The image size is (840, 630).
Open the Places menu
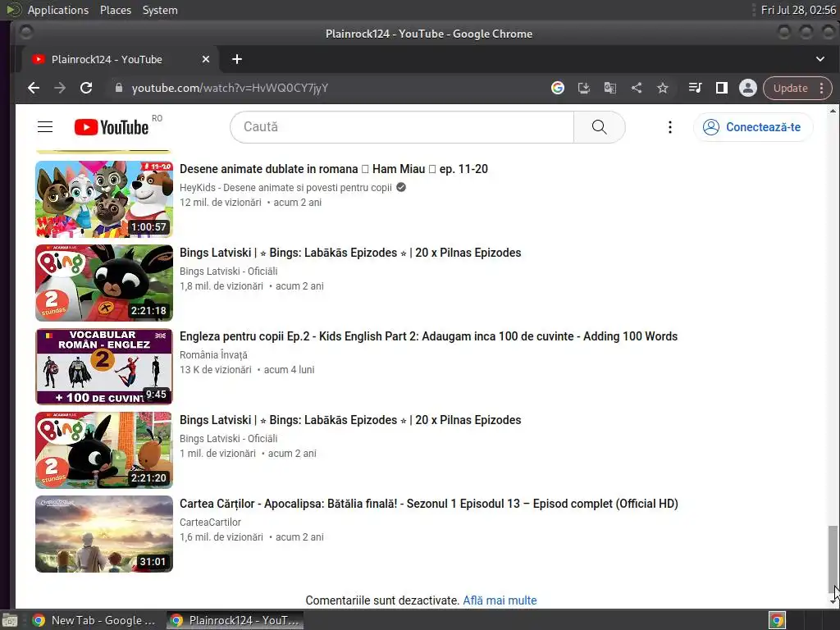tap(116, 10)
